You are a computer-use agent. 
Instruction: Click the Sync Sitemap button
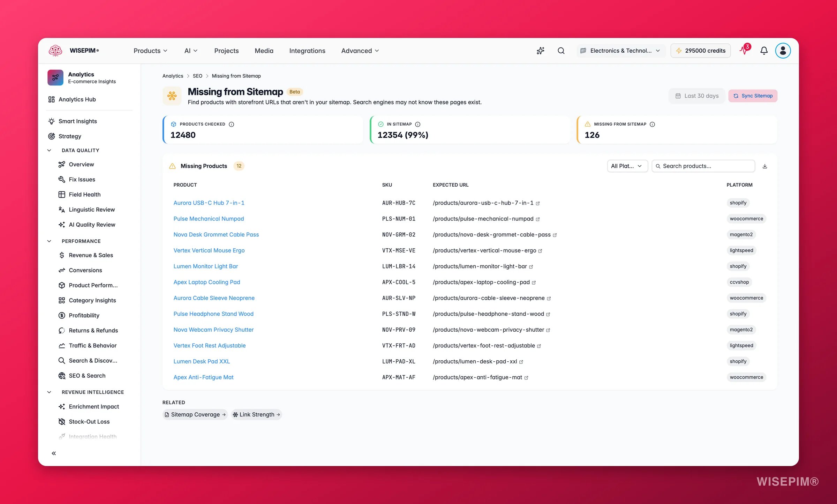click(753, 96)
